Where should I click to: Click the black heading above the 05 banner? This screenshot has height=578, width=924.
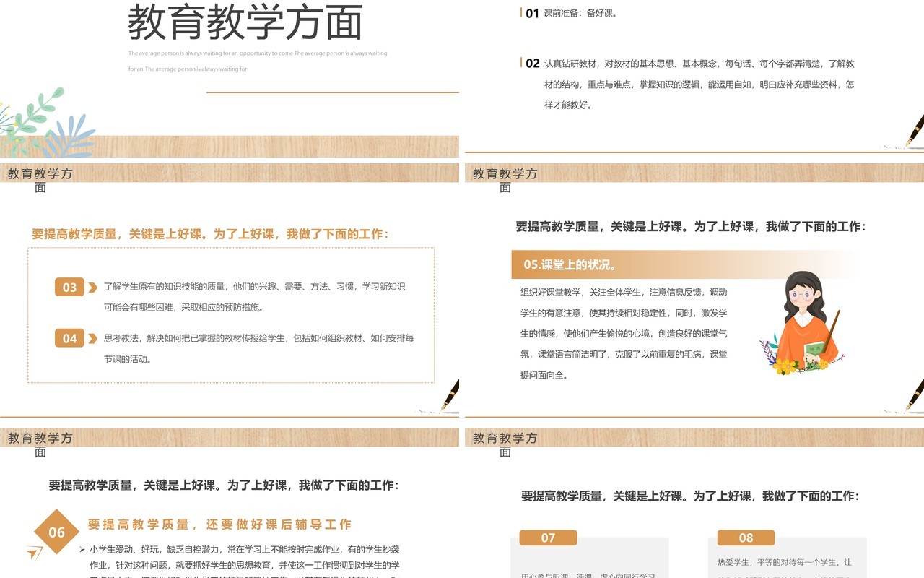pos(690,226)
